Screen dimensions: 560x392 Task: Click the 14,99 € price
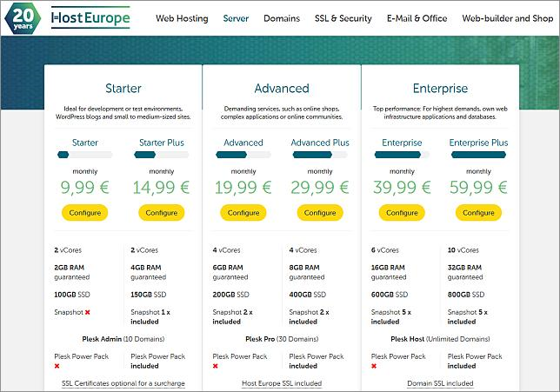(162, 188)
